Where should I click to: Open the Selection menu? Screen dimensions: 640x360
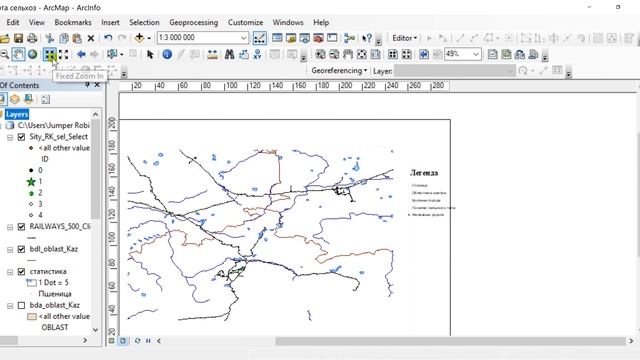coord(144,22)
